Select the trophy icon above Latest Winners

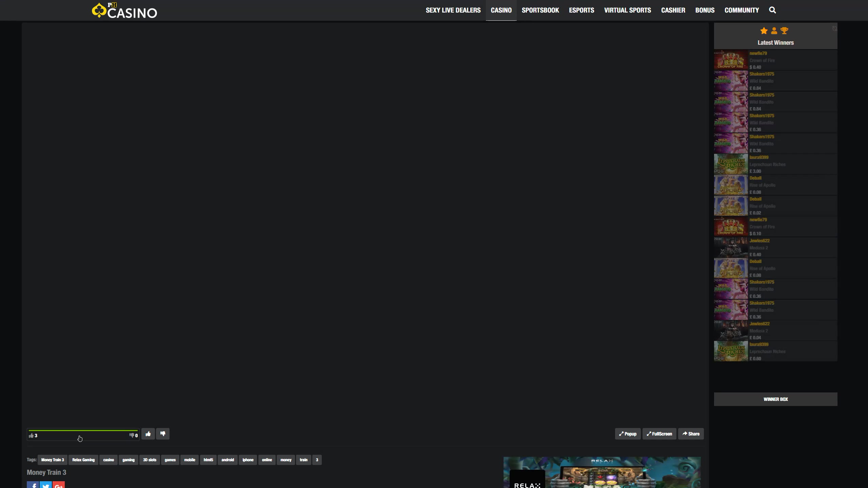[x=784, y=31]
